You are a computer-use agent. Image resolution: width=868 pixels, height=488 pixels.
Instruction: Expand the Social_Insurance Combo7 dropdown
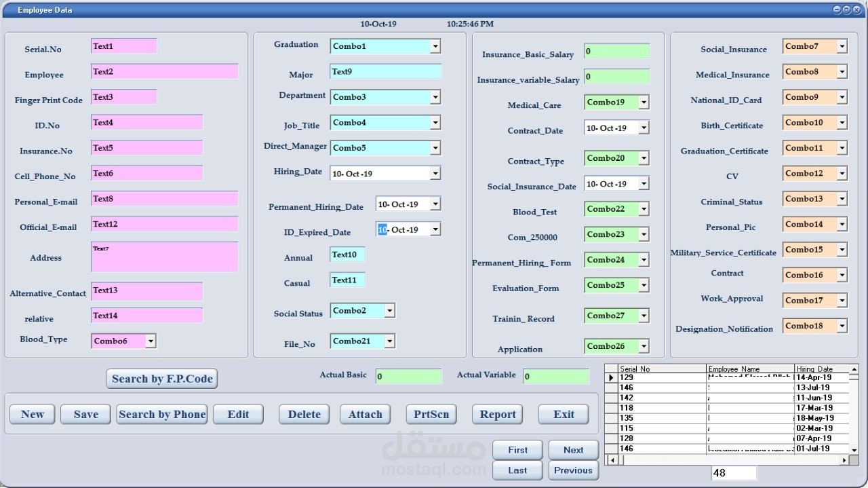842,47
